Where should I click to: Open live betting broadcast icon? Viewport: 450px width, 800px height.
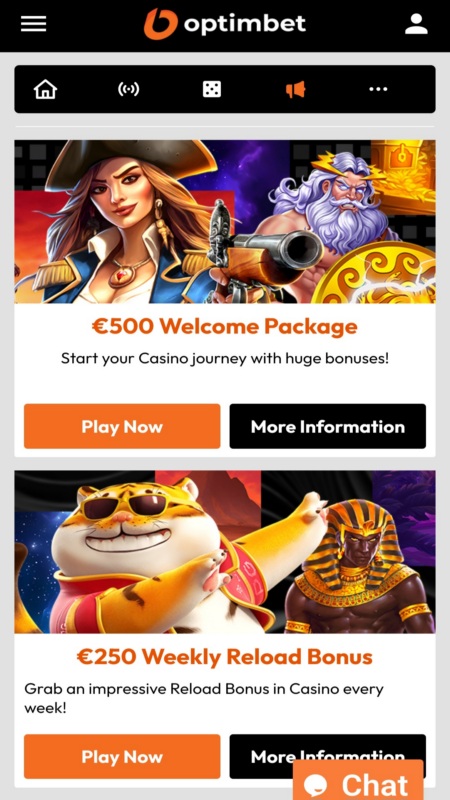point(128,89)
